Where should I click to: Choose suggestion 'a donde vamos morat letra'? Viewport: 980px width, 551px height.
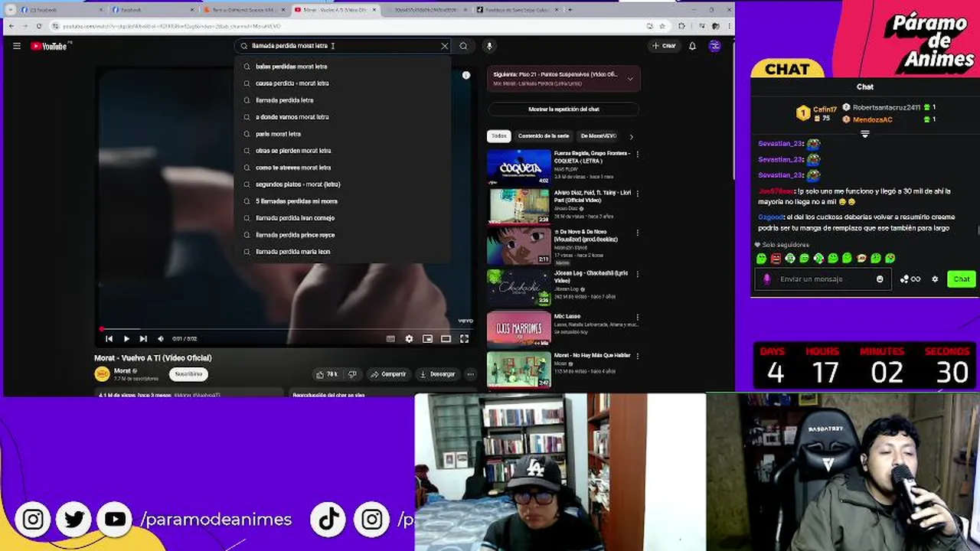click(x=343, y=117)
